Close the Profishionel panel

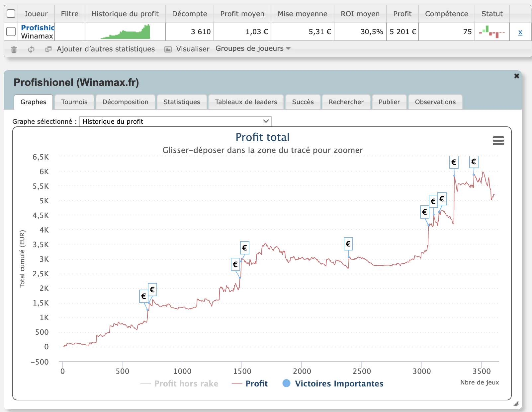point(516,76)
